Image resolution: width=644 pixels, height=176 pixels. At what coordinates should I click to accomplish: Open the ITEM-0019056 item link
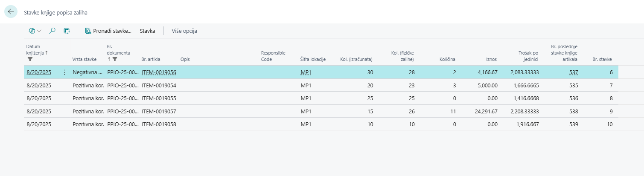(x=159, y=72)
